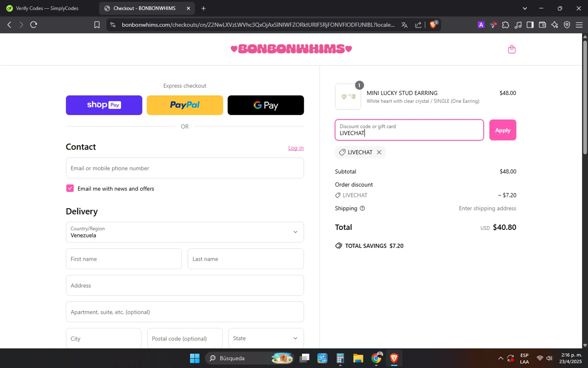The image size is (588, 368).
Task: Open Google Chrome from the taskbar
Action: click(376, 358)
